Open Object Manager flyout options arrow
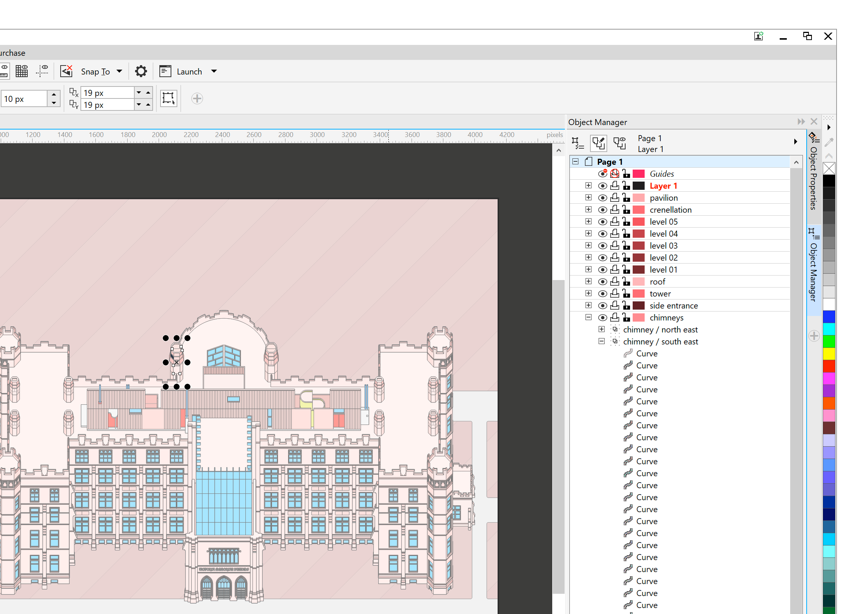Viewport: 868px width, 614px height. point(795,142)
